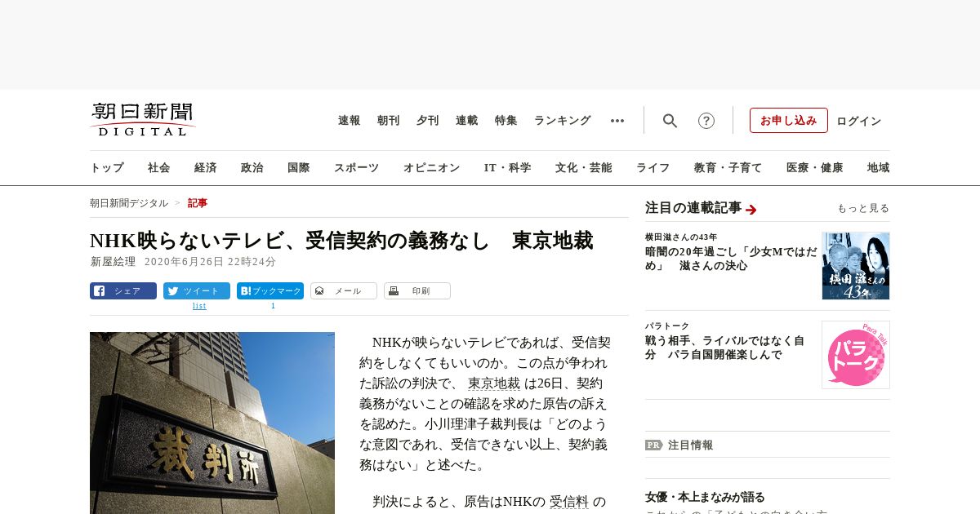Open the Hatena bookmark count 1
The image size is (980, 514).
pyautogui.click(x=273, y=306)
